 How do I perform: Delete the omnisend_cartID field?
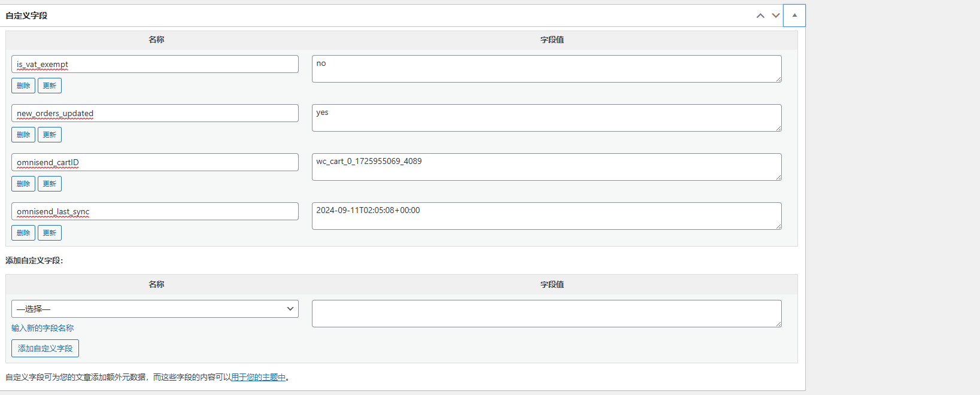click(x=23, y=184)
